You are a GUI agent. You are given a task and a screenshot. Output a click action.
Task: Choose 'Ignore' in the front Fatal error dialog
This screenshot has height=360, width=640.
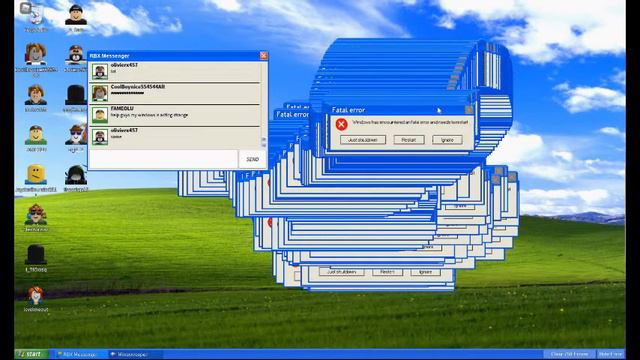(447, 140)
